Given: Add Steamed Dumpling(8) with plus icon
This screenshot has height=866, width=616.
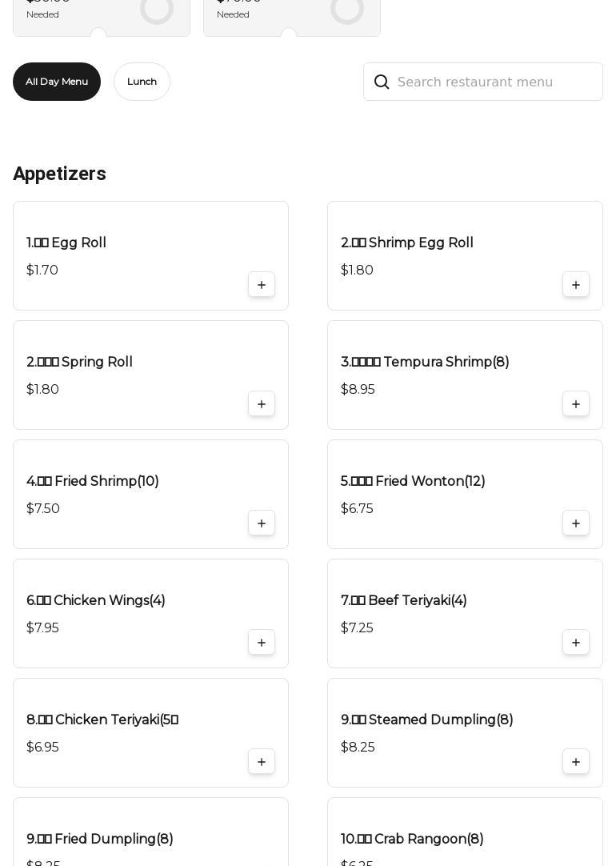Looking at the screenshot, I should click(576, 762).
